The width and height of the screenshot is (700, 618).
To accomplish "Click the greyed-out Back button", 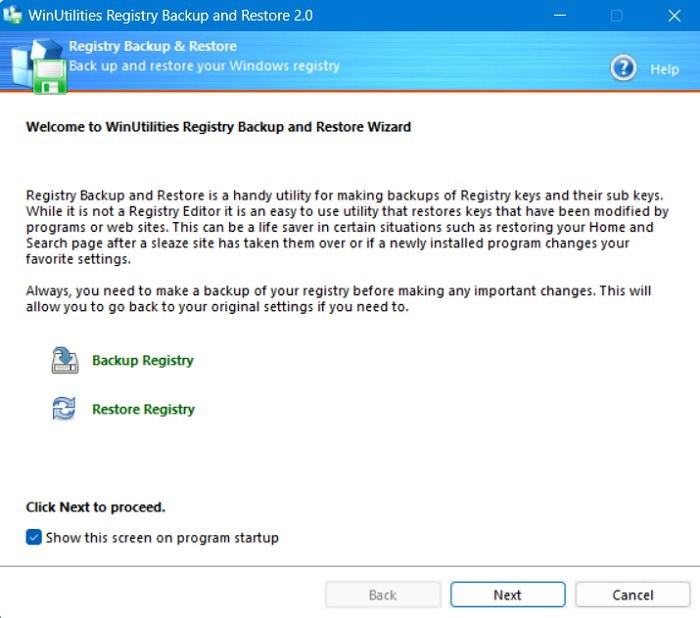I will pos(383,594).
